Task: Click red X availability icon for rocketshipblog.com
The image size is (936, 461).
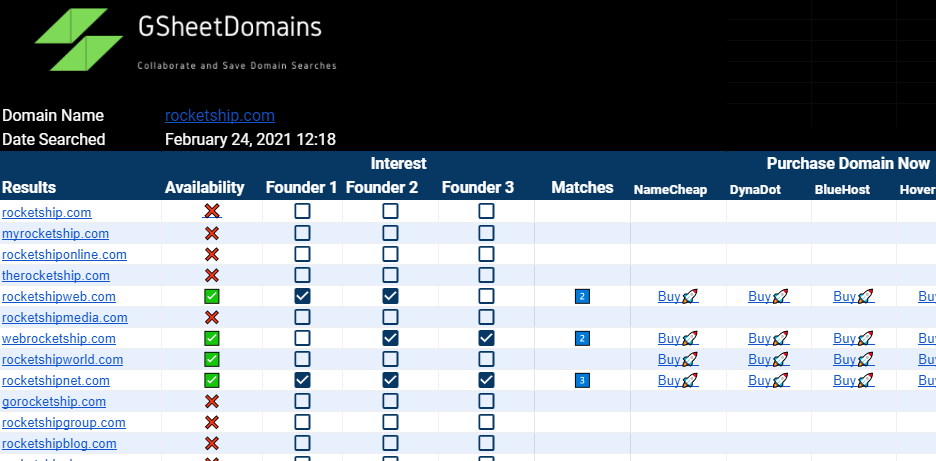Action: pos(212,443)
